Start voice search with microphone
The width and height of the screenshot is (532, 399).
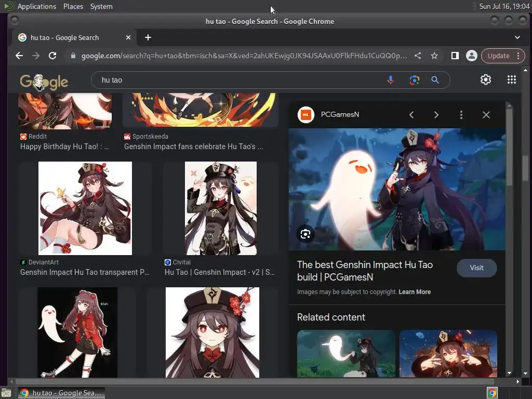pos(391,80)
